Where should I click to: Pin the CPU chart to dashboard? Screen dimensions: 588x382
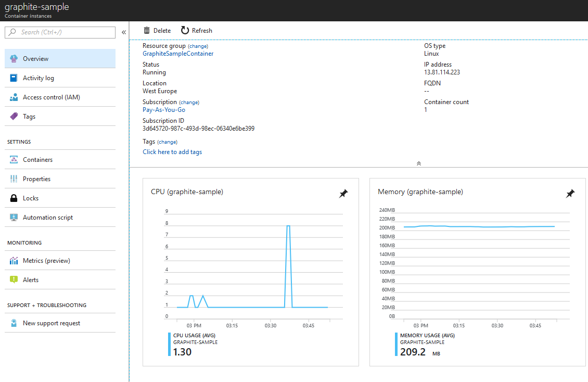[343, 193]
